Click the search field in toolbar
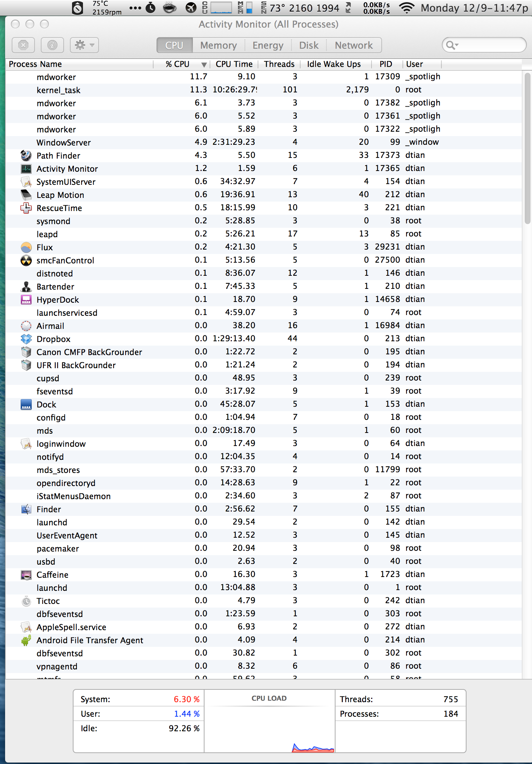This screenshot has width=532, height=764. click(484, 45)
